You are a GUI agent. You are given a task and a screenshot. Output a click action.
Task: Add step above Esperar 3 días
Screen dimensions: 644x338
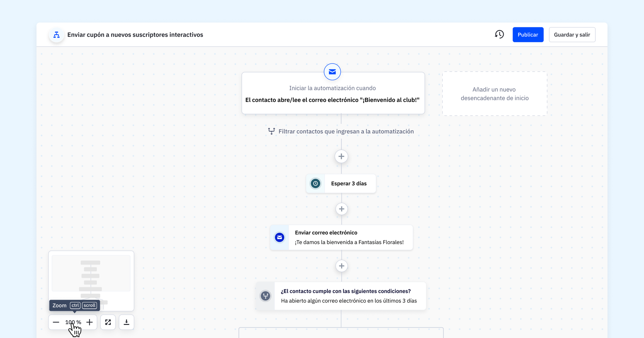tap(341, 156)
